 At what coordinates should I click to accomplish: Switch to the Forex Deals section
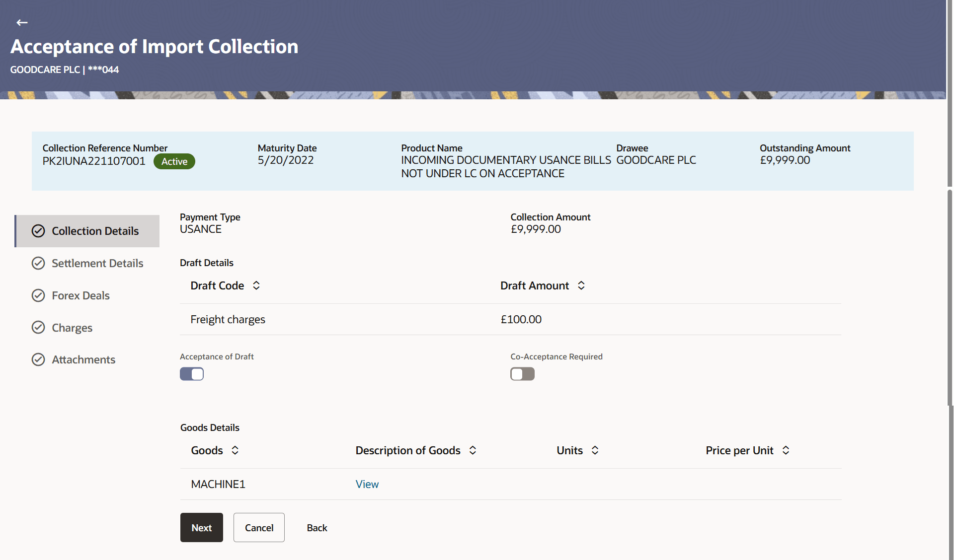point(80,295)
